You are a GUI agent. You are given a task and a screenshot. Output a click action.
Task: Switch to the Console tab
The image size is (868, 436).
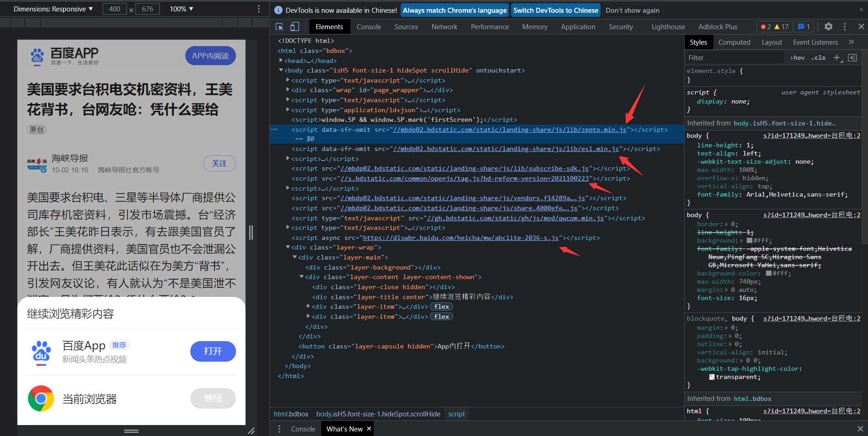(x=369, y=27)
